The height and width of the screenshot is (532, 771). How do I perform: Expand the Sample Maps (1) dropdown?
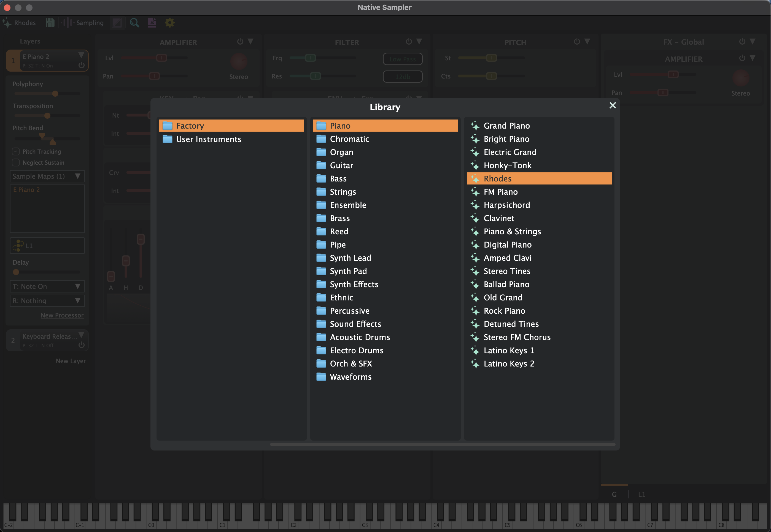[x=47, y=176]
